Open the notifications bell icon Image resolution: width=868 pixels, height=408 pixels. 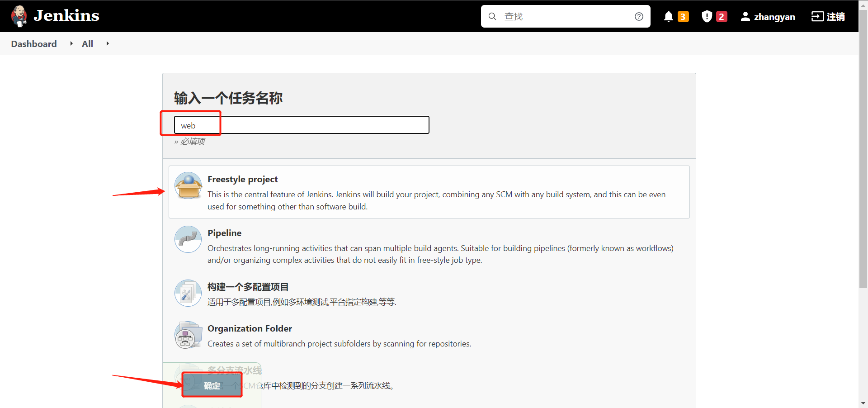pyautogui.click(x=669, y=17)
